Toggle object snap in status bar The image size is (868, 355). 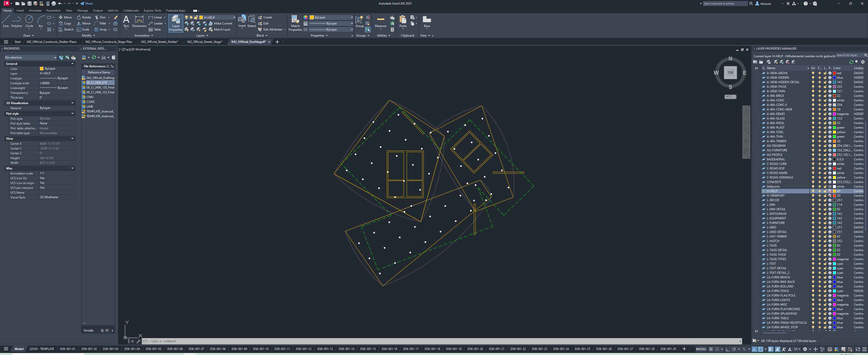point(761,349)
